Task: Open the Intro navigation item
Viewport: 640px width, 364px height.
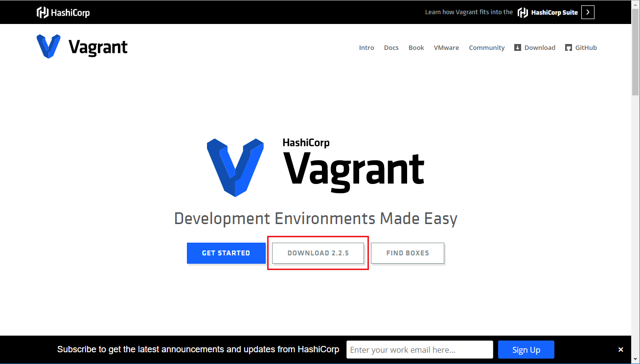Action: 366,47
